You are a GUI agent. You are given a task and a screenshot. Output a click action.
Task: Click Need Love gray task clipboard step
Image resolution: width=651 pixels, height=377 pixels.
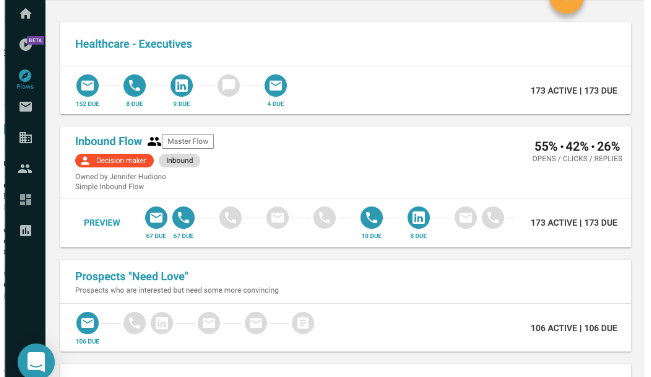pyautogui.click(x=303, y=323)
